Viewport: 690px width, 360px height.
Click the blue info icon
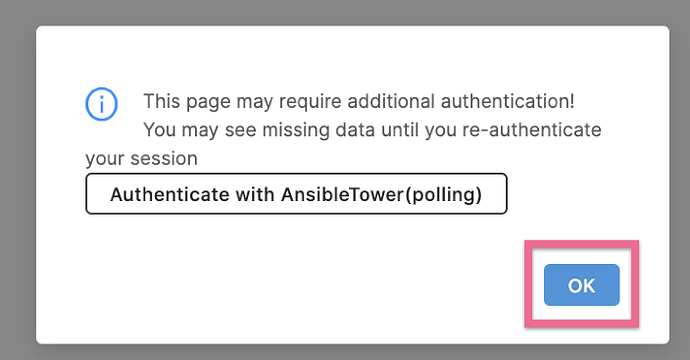101,104
